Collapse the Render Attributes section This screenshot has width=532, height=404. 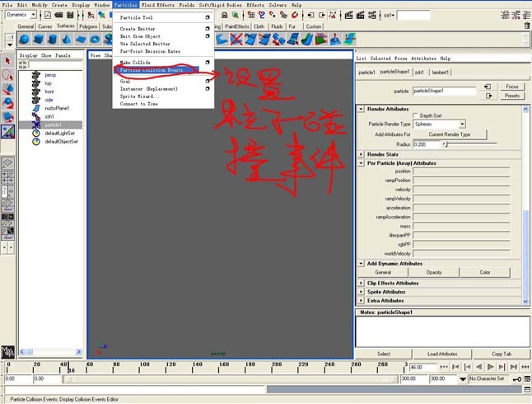tap(361, 108)
